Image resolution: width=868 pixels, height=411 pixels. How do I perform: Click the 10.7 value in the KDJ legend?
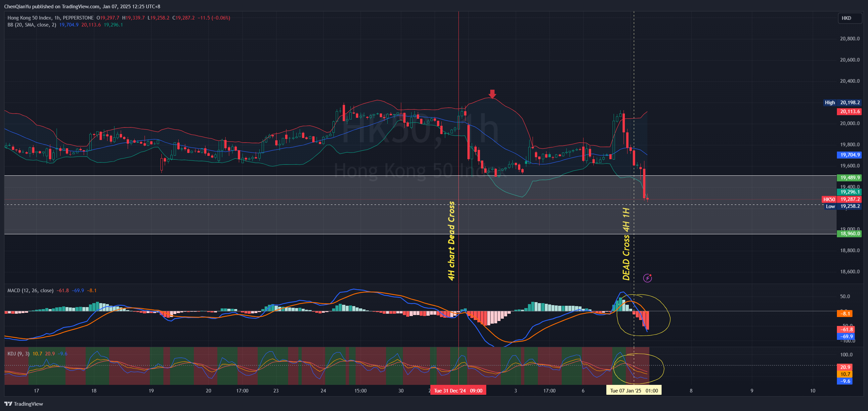click(x=37, y=354)
